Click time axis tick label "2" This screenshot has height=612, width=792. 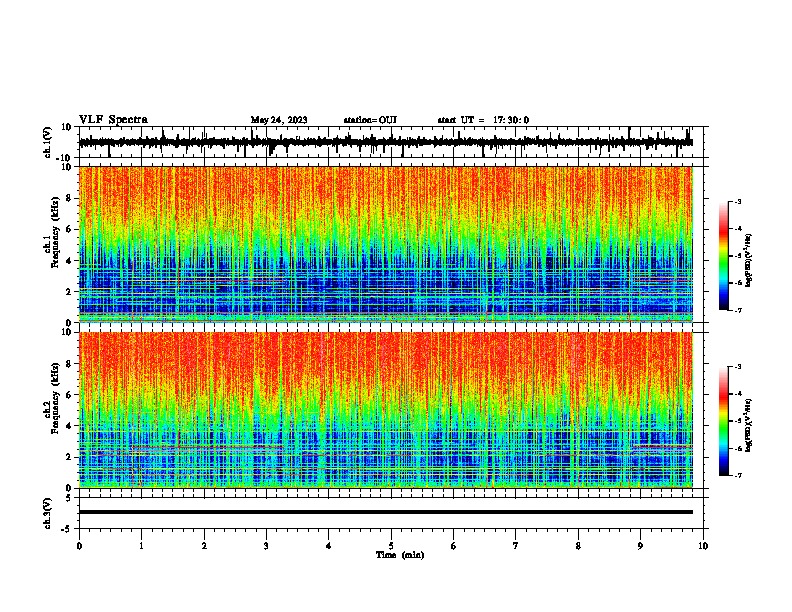(x=204, y=546)
